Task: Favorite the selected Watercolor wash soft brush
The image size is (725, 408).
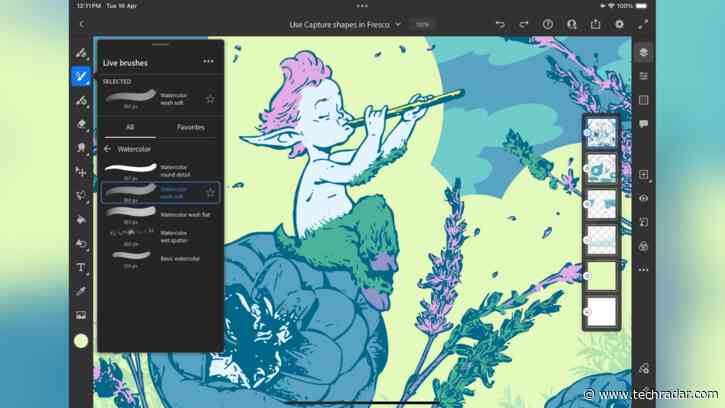Action: coord(210,99)
